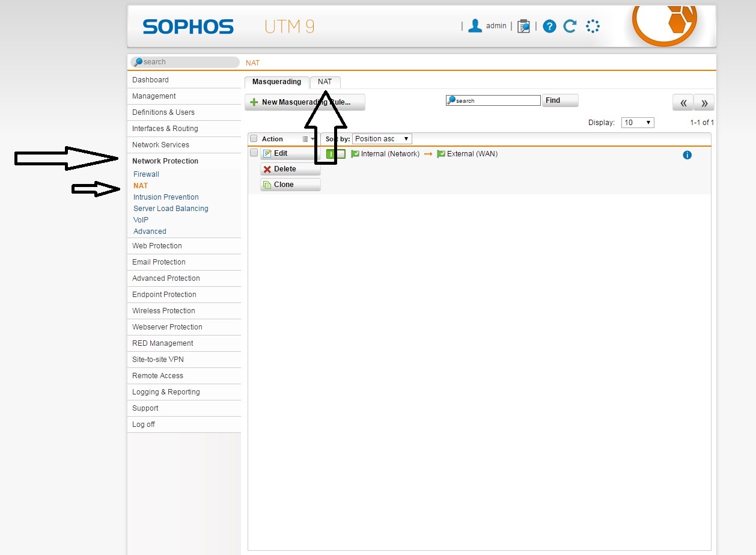Open Firewall under Network Protection
The height and width of the screenshot is (555, 756).
point(146,174)
